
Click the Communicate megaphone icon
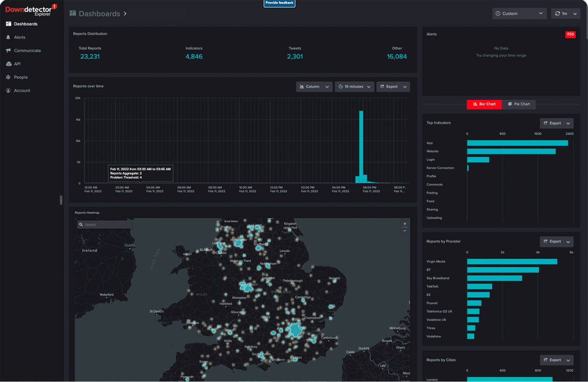coord(8,50)
